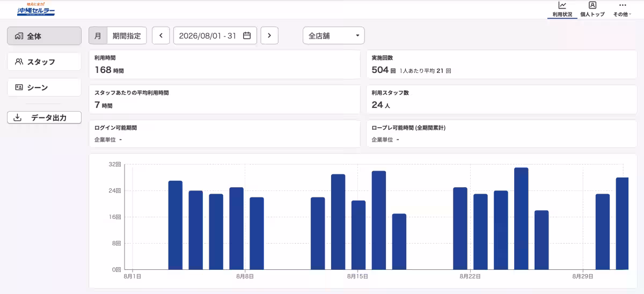The height and width of the screenshot is (294, 644).
Task: Click スタッフ people icon in sidebar
Action: [19, 62]
